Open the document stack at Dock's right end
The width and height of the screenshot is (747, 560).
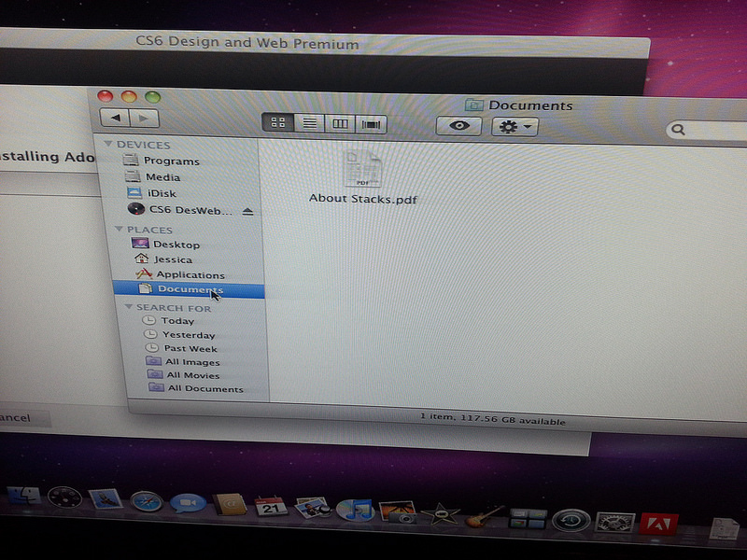point(724,528)
